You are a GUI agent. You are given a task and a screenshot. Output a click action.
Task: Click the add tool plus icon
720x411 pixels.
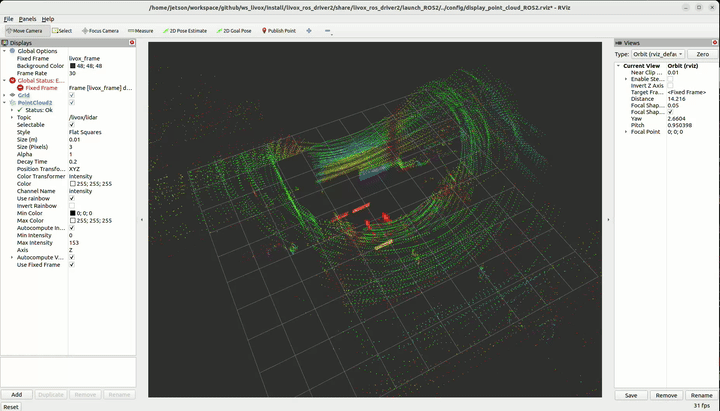[x=309, y=31]
